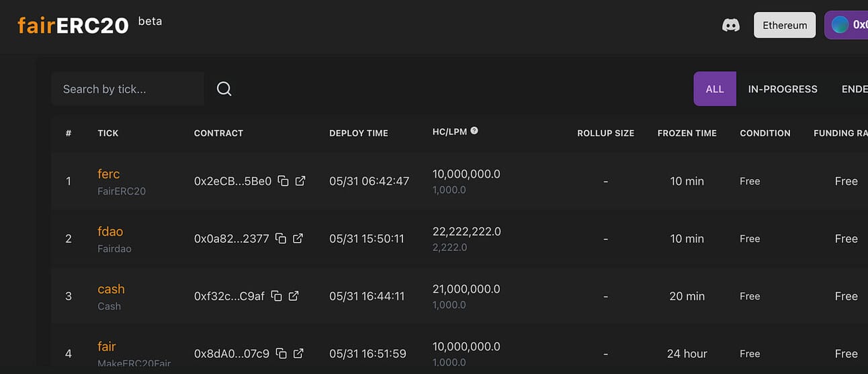Copy the cash contract address
The height and width of the screenshot is (374, 868).
point(277,296)
